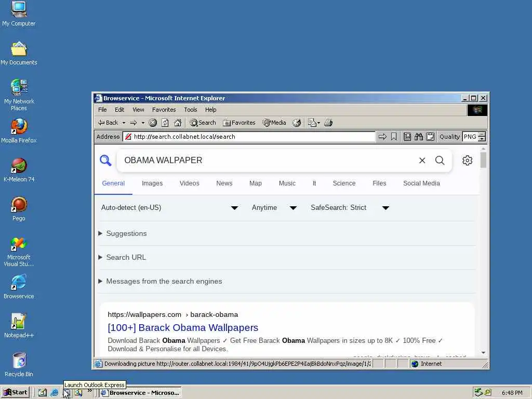Click the binoculars find icon
The width and height of the screenshot is (532, 399).
click(x=419, y=137)
